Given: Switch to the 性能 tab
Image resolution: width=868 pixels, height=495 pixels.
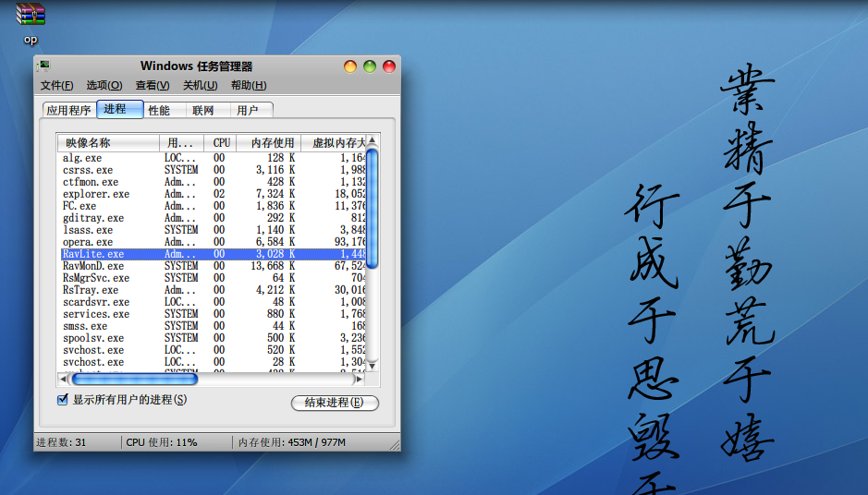Looking at the screenshot, I should (165, 110).
